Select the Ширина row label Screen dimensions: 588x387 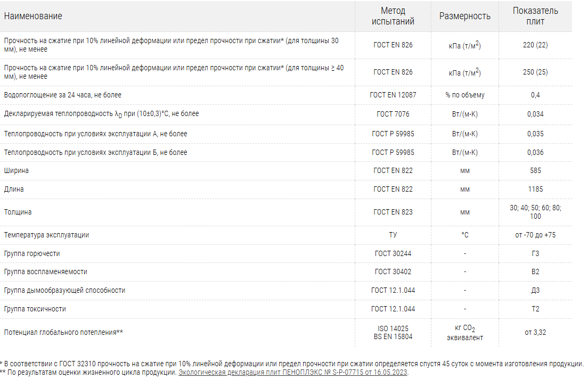(17, 171)
